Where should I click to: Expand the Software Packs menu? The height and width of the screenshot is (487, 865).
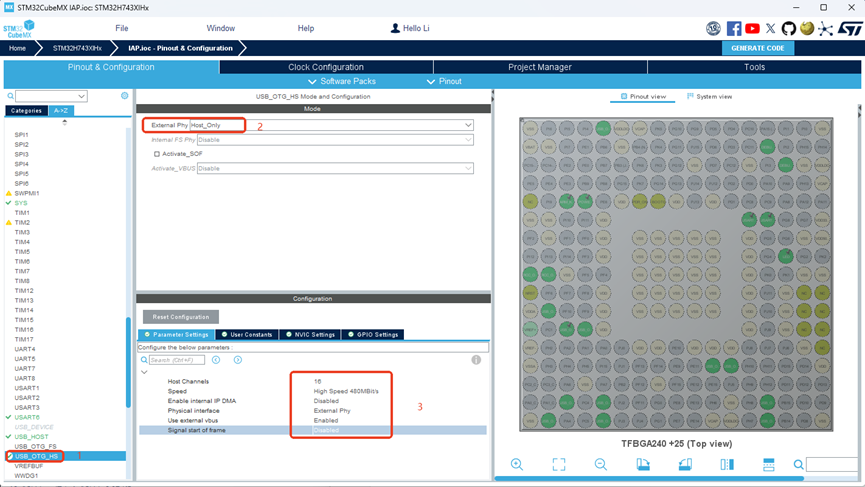coord(341,81)
